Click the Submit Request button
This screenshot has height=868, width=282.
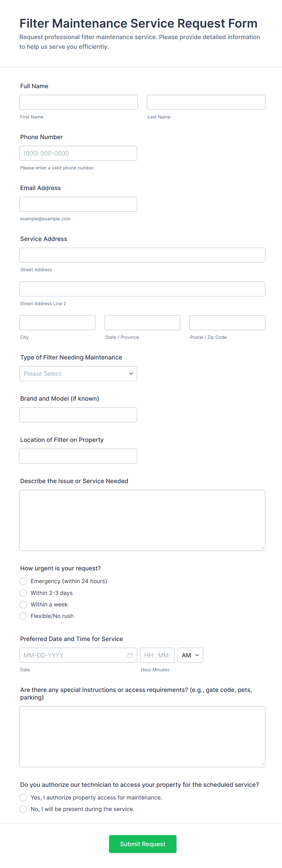coord(142,844)
